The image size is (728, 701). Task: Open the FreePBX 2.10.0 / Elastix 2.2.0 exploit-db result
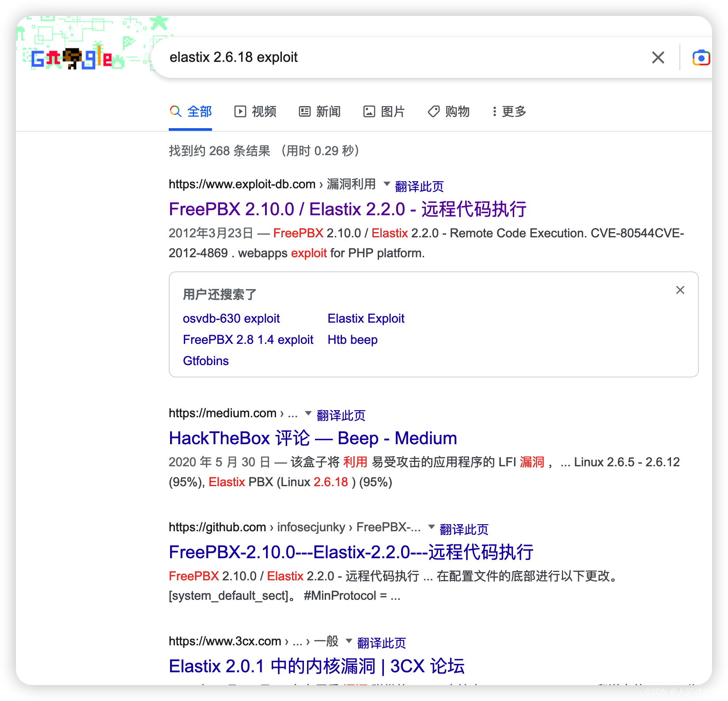point(348,209)
